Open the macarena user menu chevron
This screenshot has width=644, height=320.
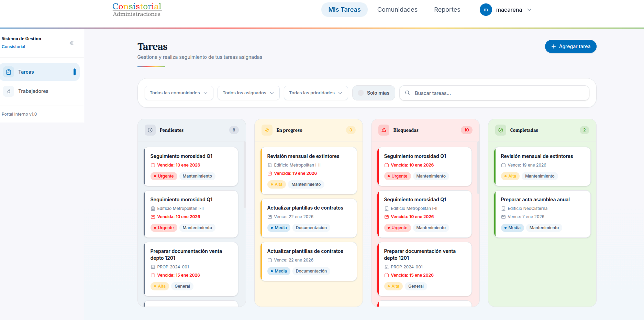click(529, 10)
